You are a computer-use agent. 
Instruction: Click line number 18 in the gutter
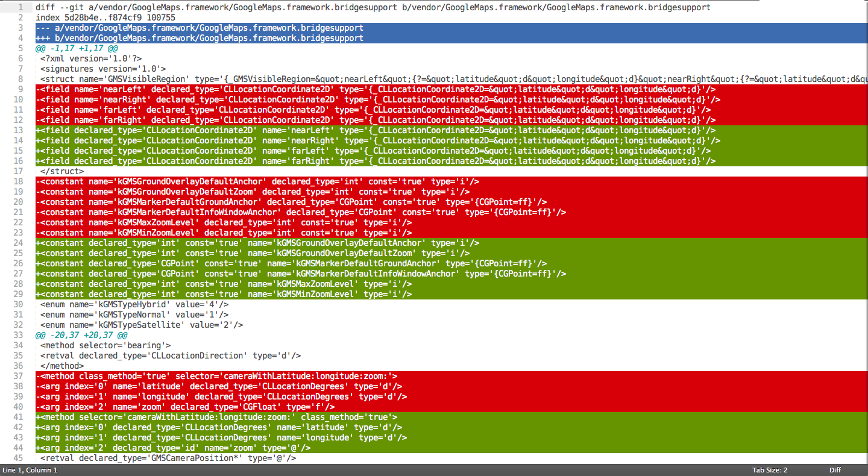pyautogui.click(x=18, y=182)
